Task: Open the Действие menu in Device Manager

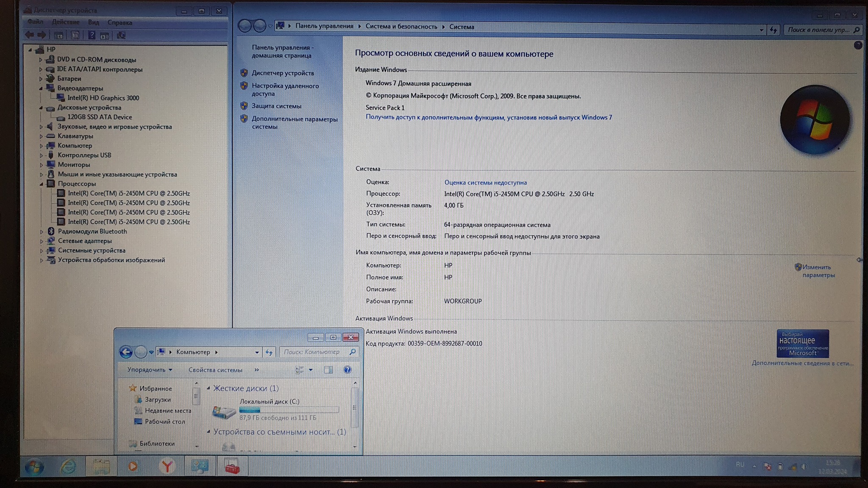Action: (x=66, y=22)
